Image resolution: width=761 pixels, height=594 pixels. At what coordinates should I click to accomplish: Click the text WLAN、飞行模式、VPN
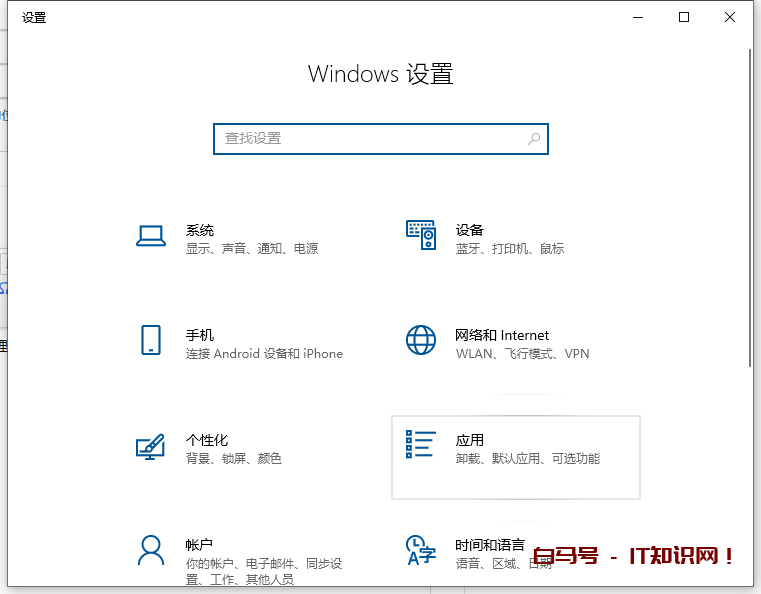(522, 353)
